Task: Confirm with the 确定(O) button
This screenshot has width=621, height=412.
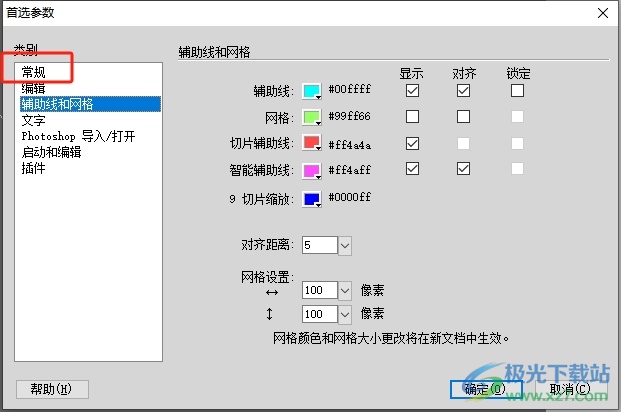Action: pyautogui.click(x=486, y=389)
